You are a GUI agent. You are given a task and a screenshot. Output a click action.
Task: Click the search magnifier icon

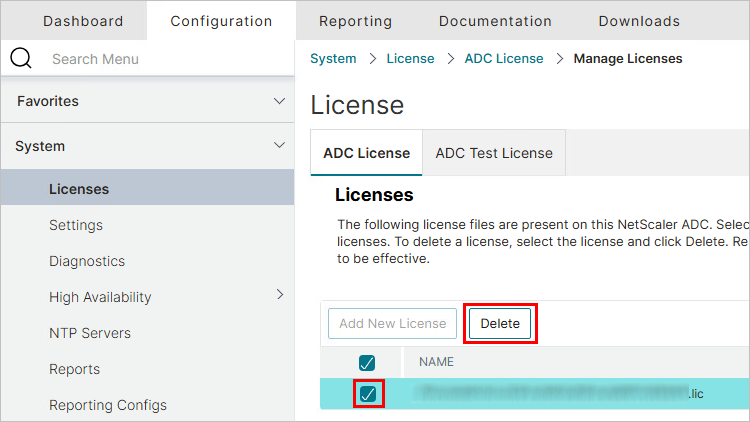pos(21,59)
